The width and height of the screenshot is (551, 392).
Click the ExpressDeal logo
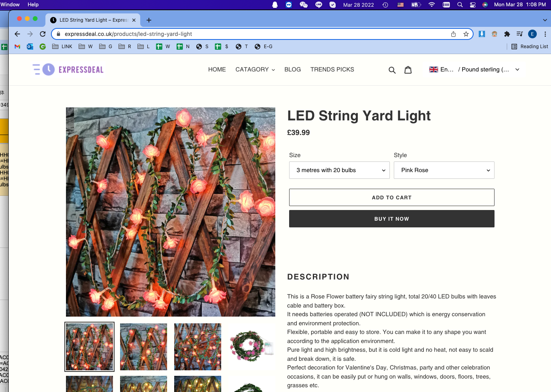[x=68, y=69]
